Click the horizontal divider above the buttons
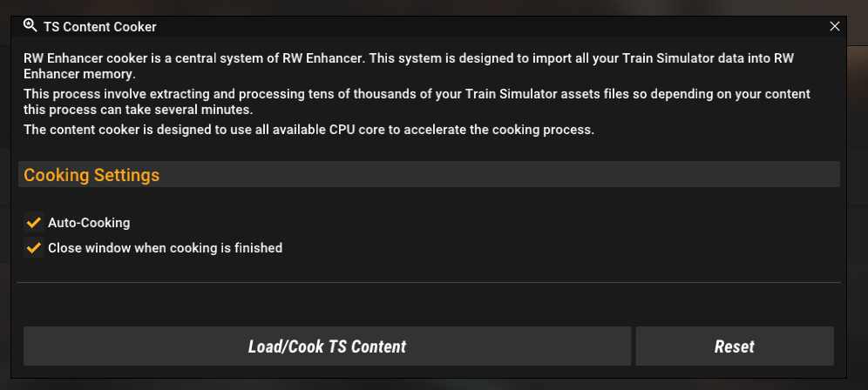 click(x=429, y=282)
